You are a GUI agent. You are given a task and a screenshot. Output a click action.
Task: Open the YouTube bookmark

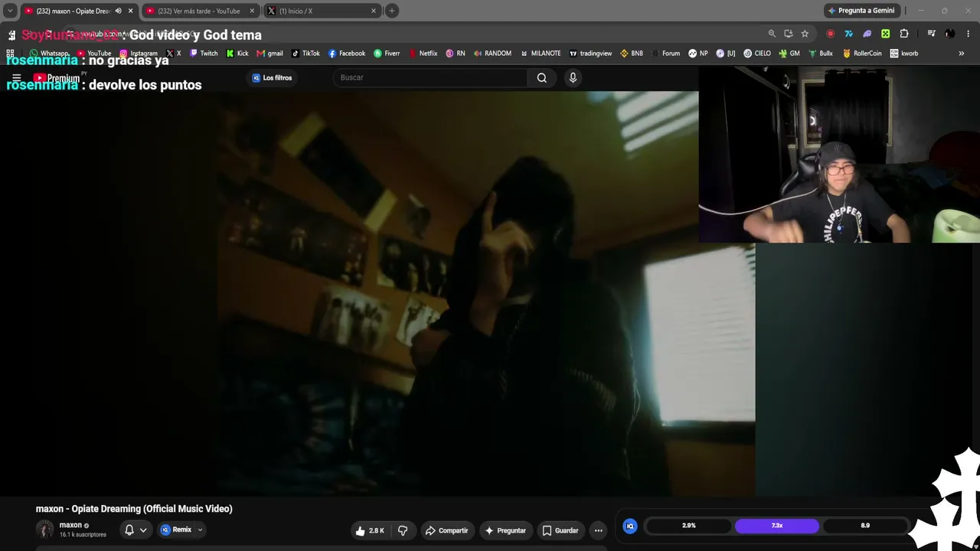(x=93, y=54)
